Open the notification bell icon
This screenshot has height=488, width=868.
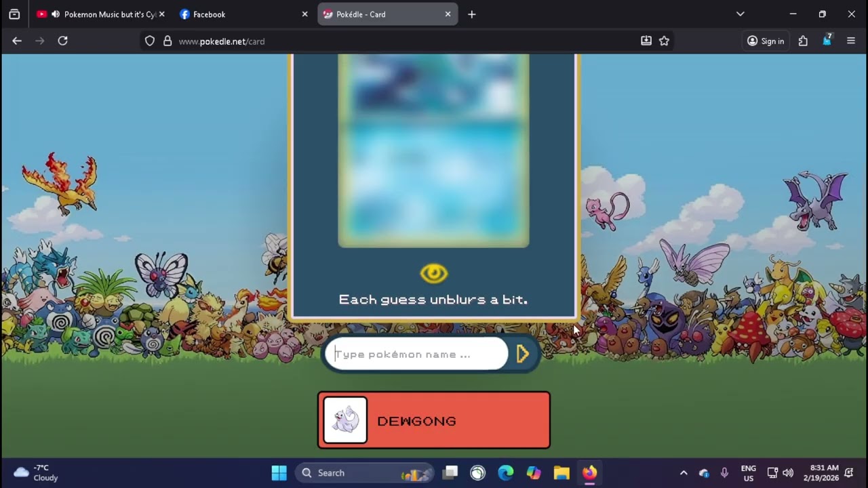pos(849,473)
